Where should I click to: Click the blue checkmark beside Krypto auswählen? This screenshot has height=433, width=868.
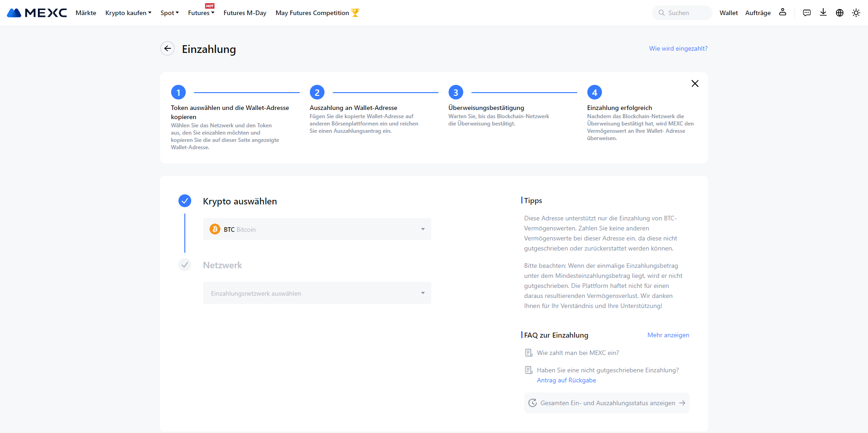pyautogui.click(x=185, y=201)
